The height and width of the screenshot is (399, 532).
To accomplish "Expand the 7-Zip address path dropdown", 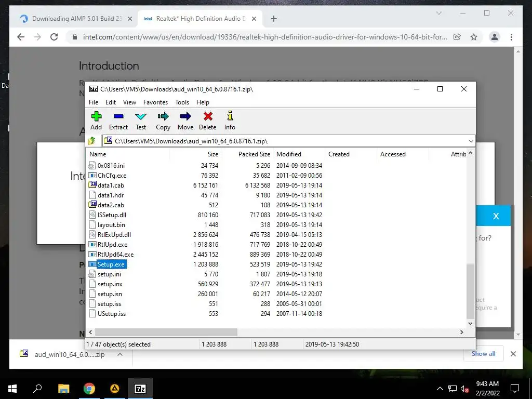I will point(471,141).
